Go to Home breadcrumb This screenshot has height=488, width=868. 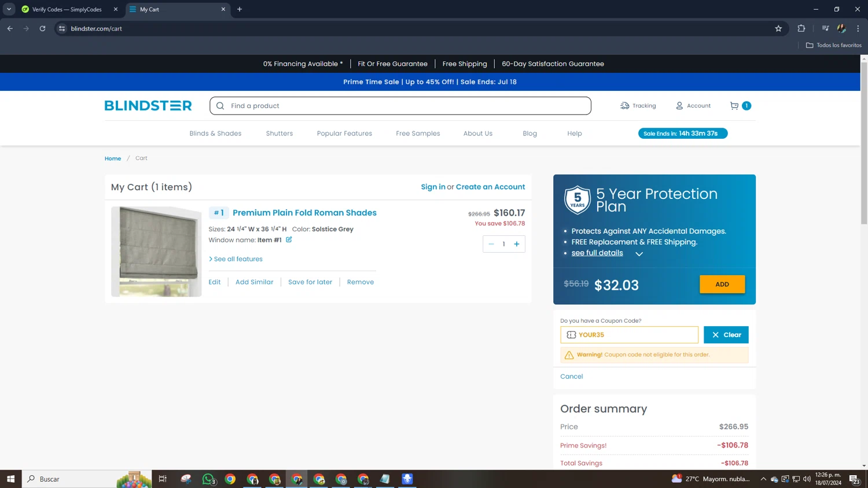click(x=113, y=158)
